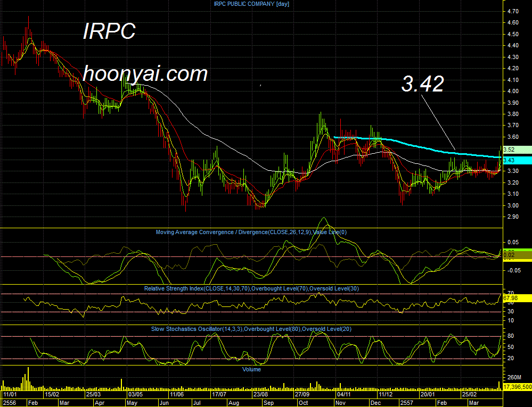This screenshot has width=532, height=407.
Task: Click the Apr month label
Action: [100, 403]
